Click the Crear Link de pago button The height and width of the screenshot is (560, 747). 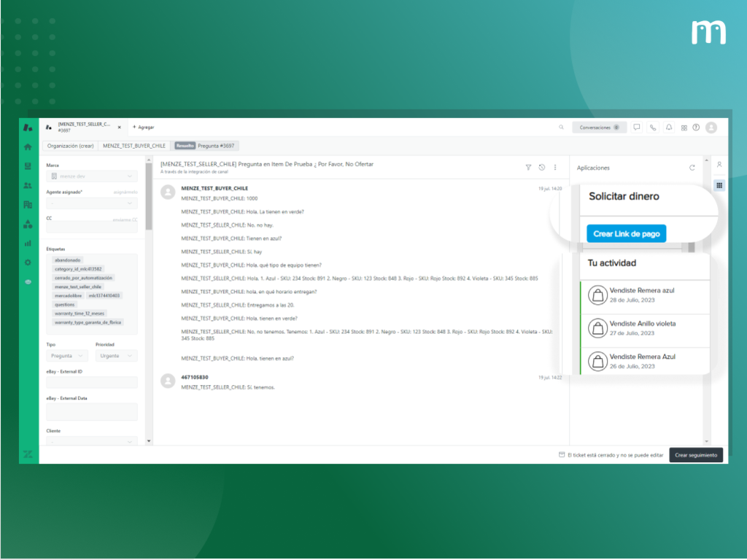click(x=626, y=233)
